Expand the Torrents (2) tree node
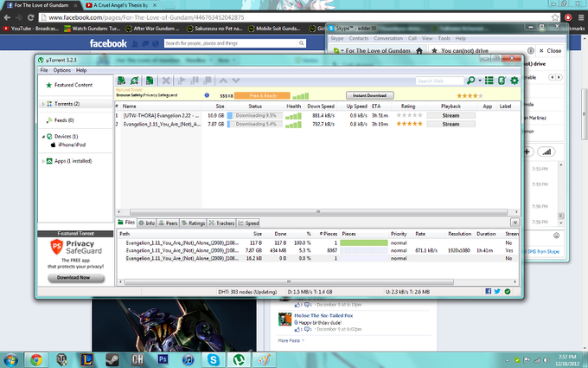This screenshot has height=368, width=588. pyautogui.click(x=43, y=104)
